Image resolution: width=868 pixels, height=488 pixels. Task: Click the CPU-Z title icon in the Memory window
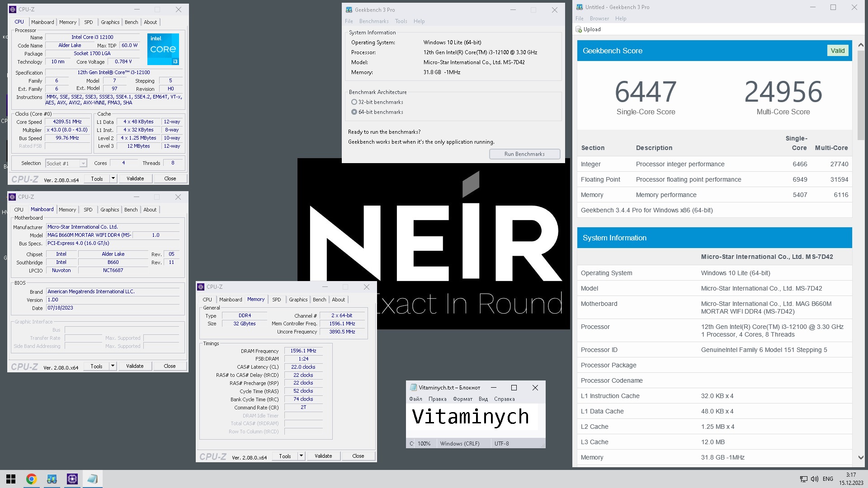(201, 287)
